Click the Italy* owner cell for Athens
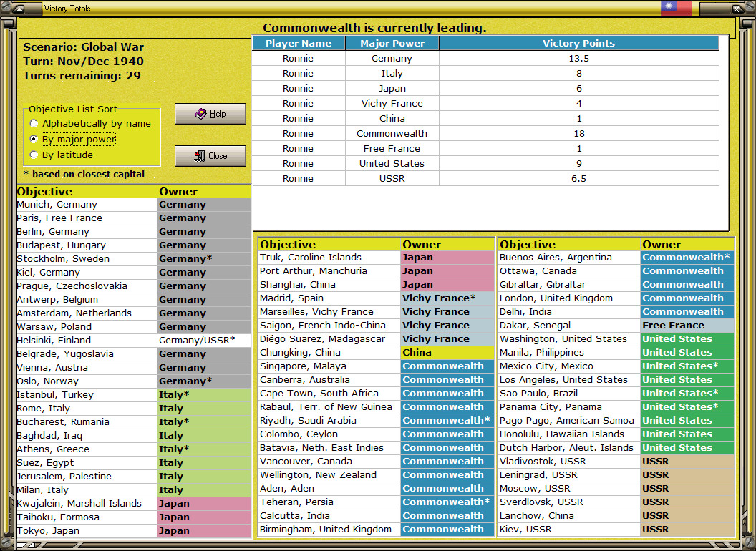The image size is (756, 551). tap(204, 449)
